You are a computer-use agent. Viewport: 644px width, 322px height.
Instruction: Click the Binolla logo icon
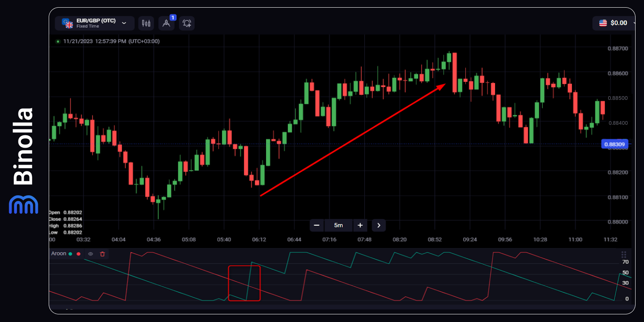point(23,205)
